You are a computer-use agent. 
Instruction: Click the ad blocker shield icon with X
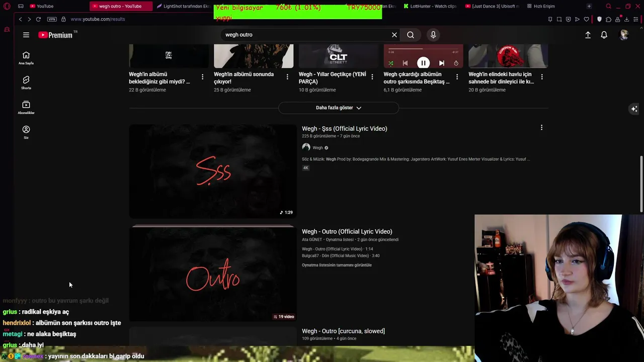point(568,19)
